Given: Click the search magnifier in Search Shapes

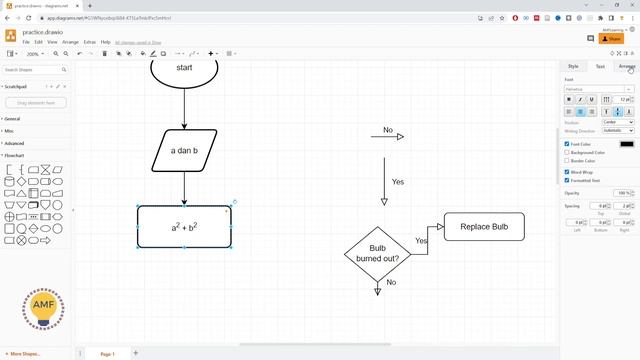Looking at the screenshot, I should click(64, 70).
